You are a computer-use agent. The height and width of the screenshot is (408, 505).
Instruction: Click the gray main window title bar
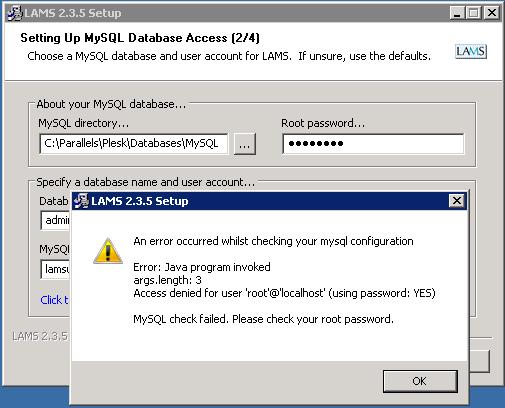pos(233,13)
